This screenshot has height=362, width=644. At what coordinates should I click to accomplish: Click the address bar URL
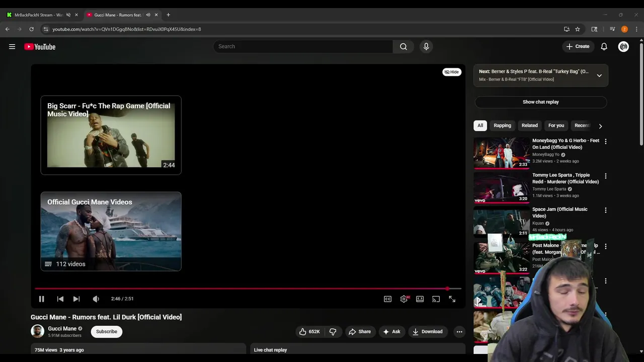point(127,29)
